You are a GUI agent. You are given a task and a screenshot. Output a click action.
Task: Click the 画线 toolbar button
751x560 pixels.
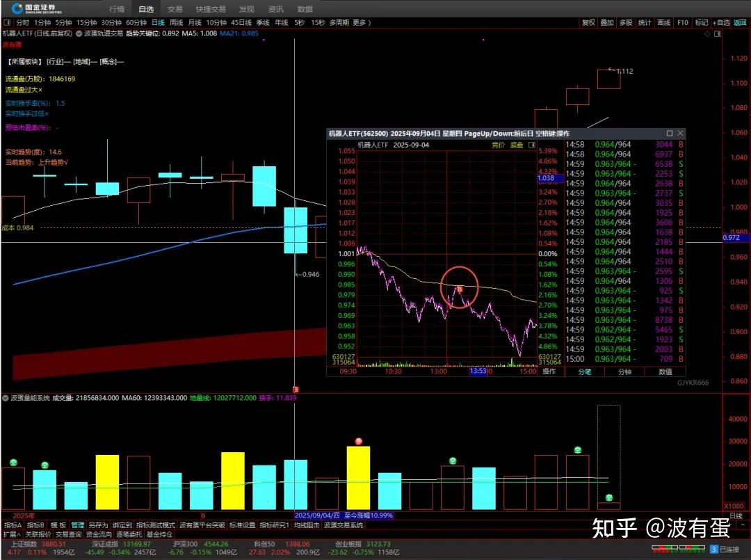point(663,22)
